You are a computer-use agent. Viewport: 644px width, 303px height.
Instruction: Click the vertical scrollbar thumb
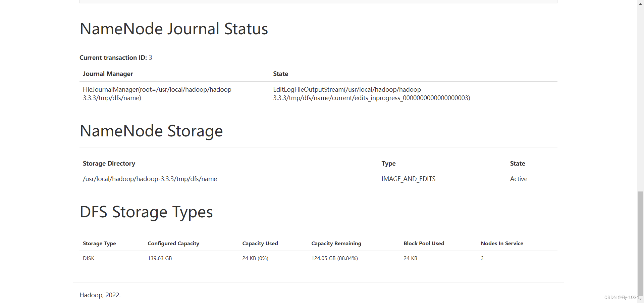(x=641, y=244)
